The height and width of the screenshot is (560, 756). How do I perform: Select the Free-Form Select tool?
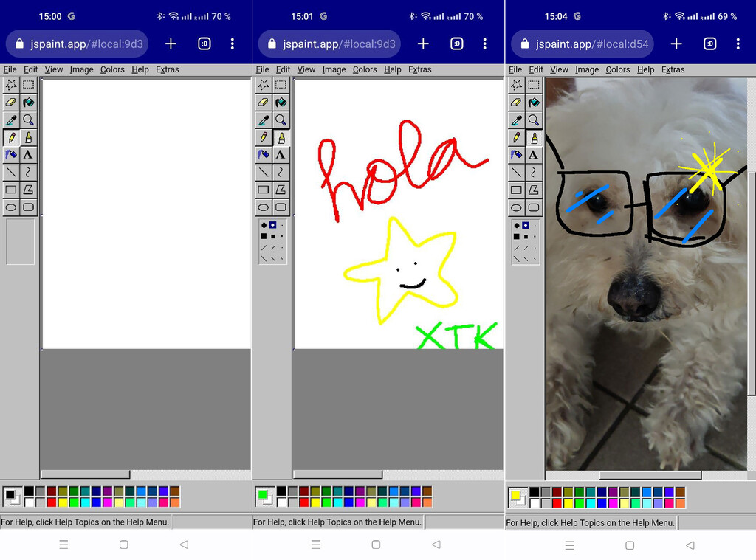click(x=10, y=84)
